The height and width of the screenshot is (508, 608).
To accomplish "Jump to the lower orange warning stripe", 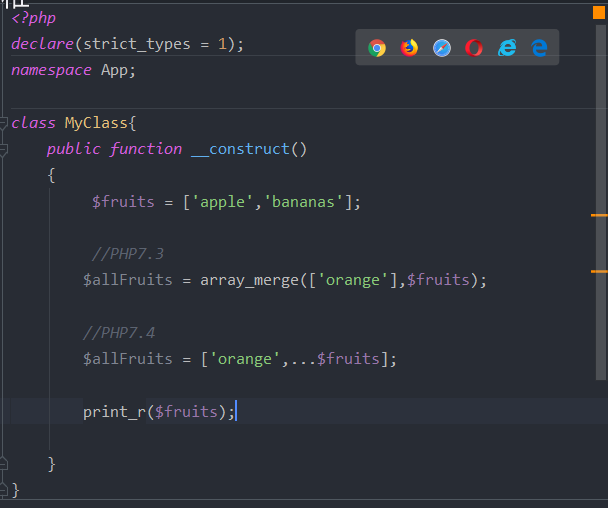I will (x=599, y=271).
